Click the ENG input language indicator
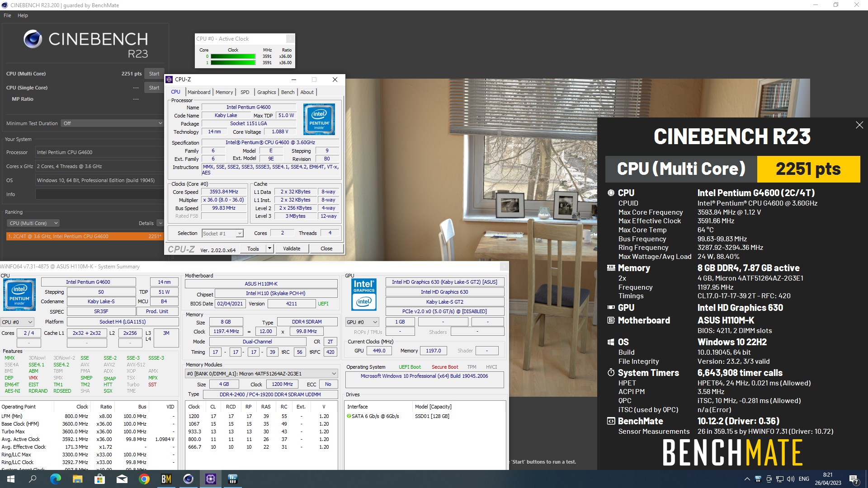This screenshot has width=868, height=488. click(804, 479)
